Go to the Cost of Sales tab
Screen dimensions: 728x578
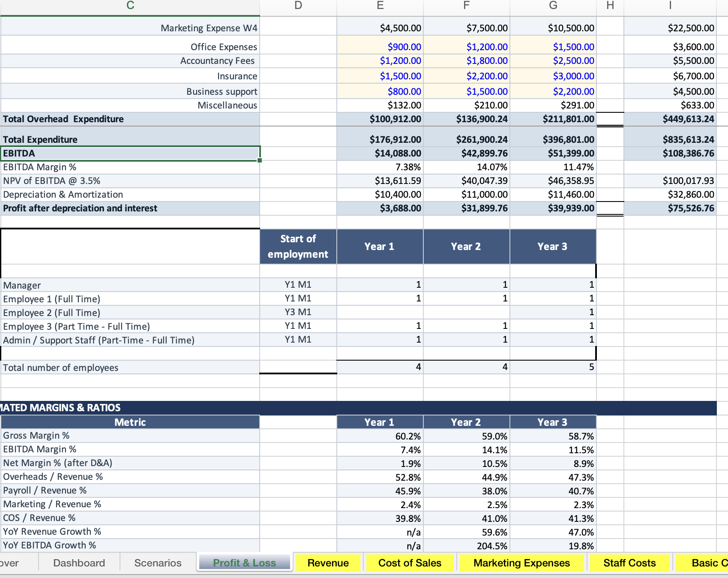tap(410, 563)
